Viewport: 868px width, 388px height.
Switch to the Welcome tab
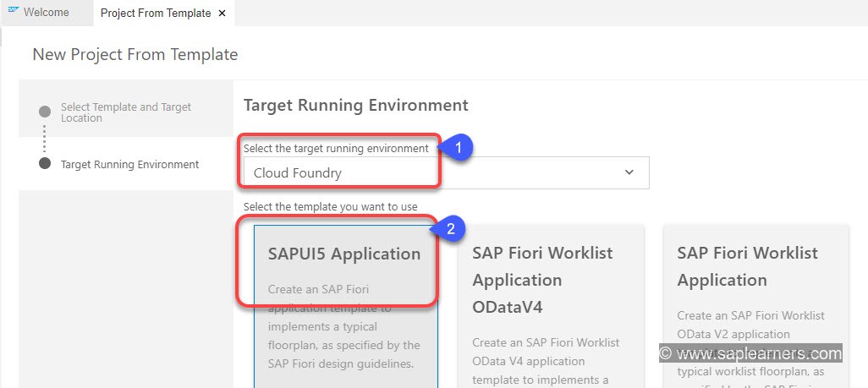(46, 13)
